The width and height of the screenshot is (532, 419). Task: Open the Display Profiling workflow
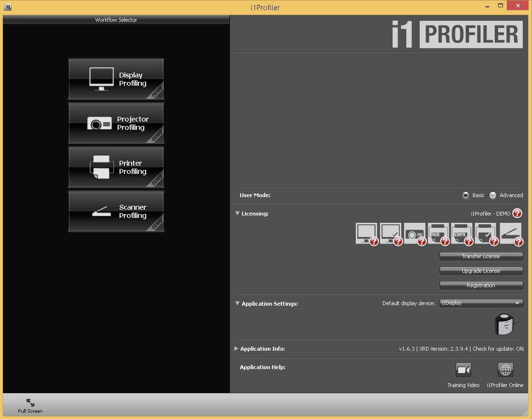[116, 79]
